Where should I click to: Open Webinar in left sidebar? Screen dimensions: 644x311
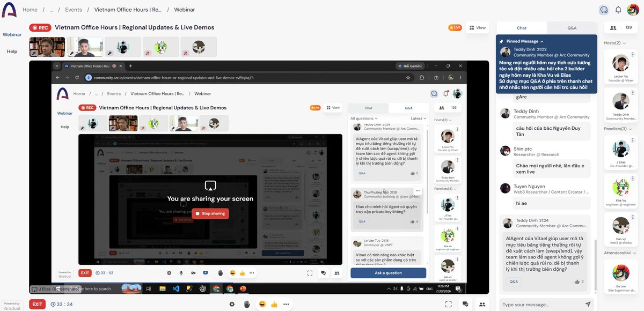[12, 34]
